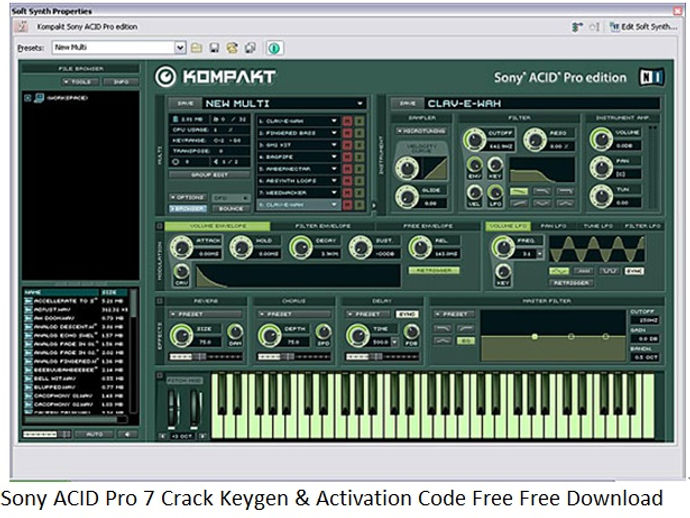This screenshot has width=690, height=518.
Task: Adjust the delay level slider
Action: click(x=382, y=356)
